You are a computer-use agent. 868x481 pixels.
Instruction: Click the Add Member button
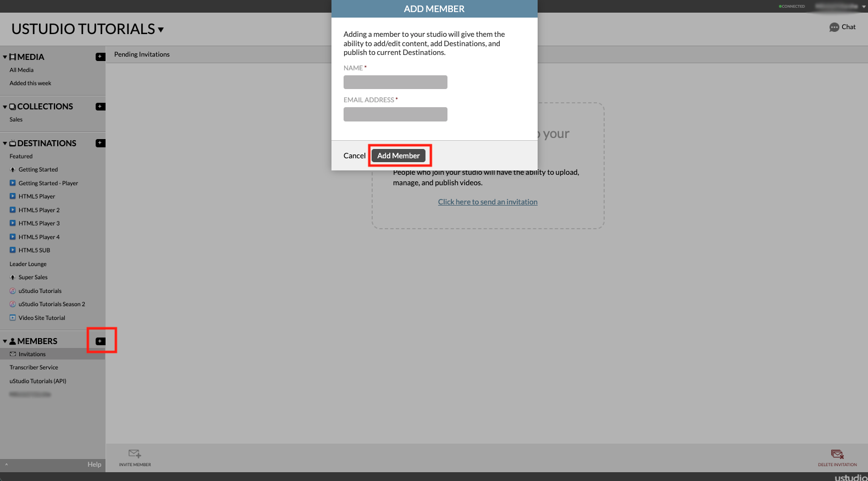(x=399, y=156)
